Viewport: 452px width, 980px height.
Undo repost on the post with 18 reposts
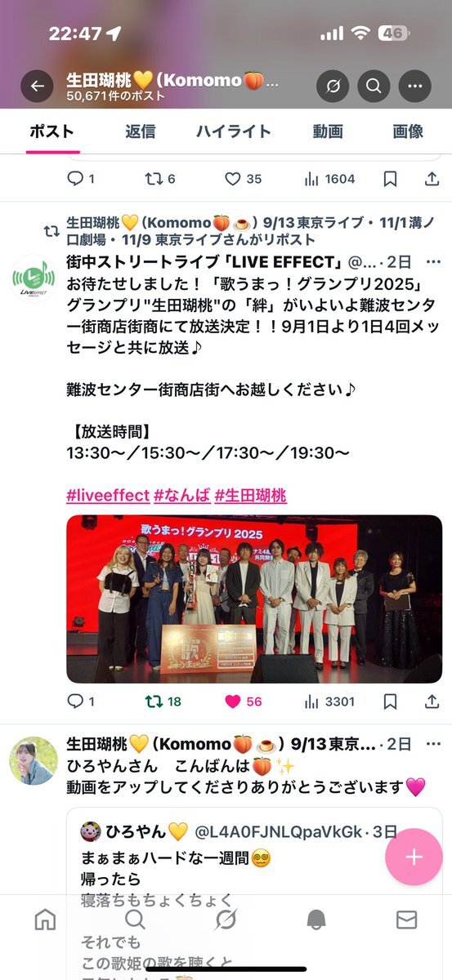coord(163,701)
